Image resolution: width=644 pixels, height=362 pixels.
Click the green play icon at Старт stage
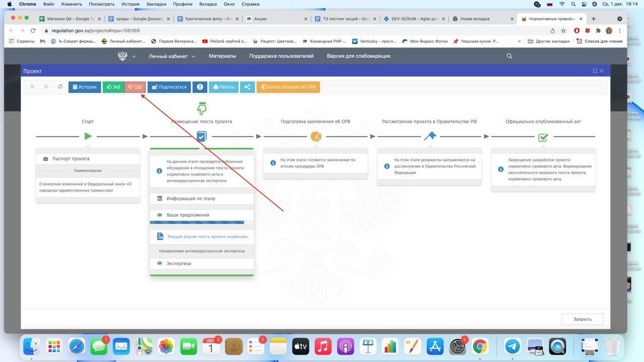(x=88, y=136)
